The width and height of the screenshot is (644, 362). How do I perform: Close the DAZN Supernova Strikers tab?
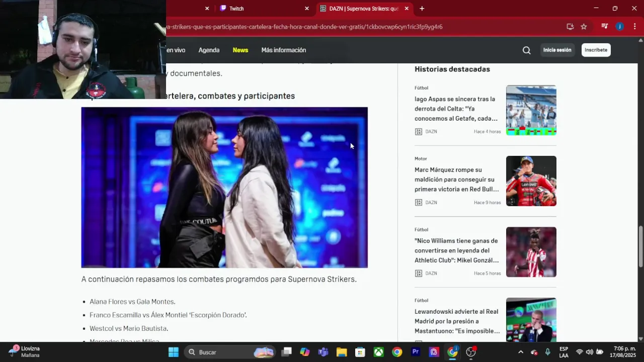(x=407, y=9)
